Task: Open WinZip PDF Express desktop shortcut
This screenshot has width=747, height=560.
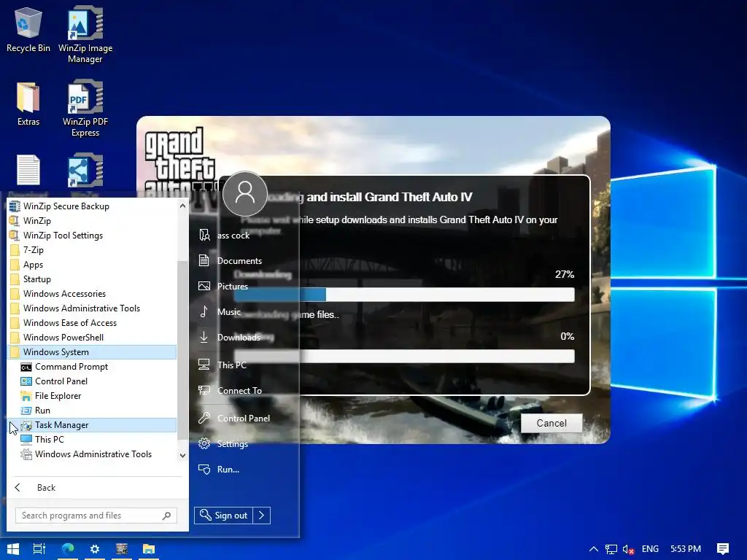Action: coord(85,108)
